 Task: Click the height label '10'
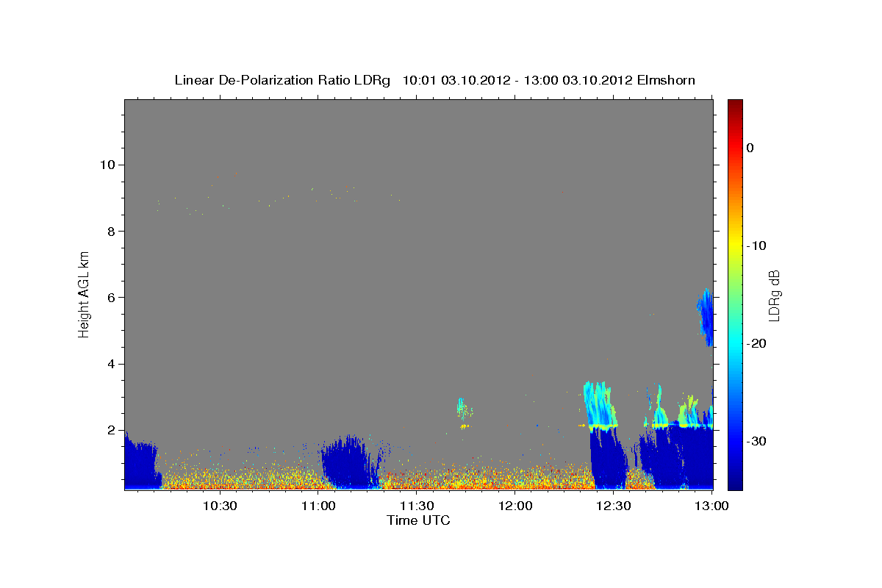pos(110,165)
